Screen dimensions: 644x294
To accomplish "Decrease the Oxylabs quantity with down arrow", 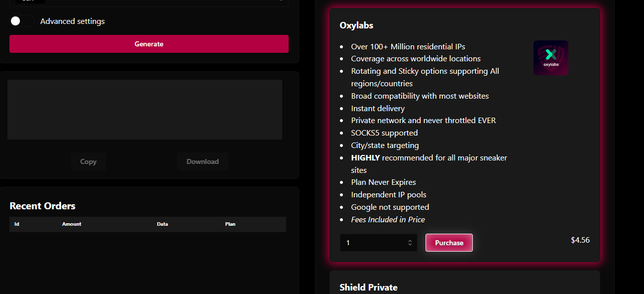I will tap(410, 245).
